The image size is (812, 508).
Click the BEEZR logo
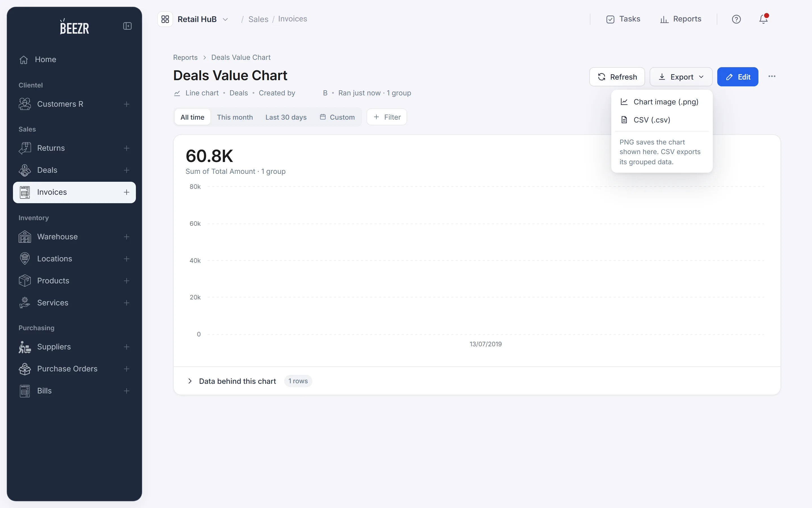74,27
